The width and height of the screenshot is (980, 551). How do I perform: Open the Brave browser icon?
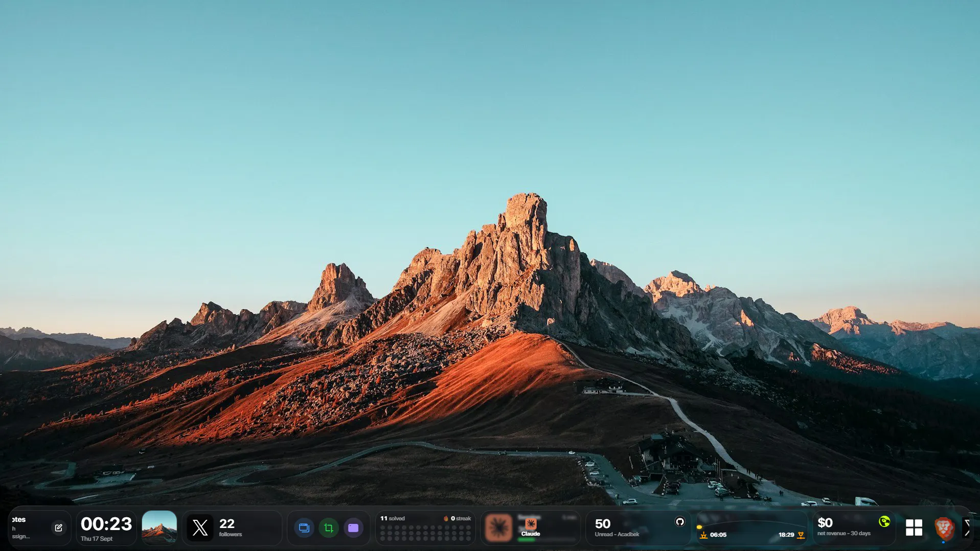(944, 528)
